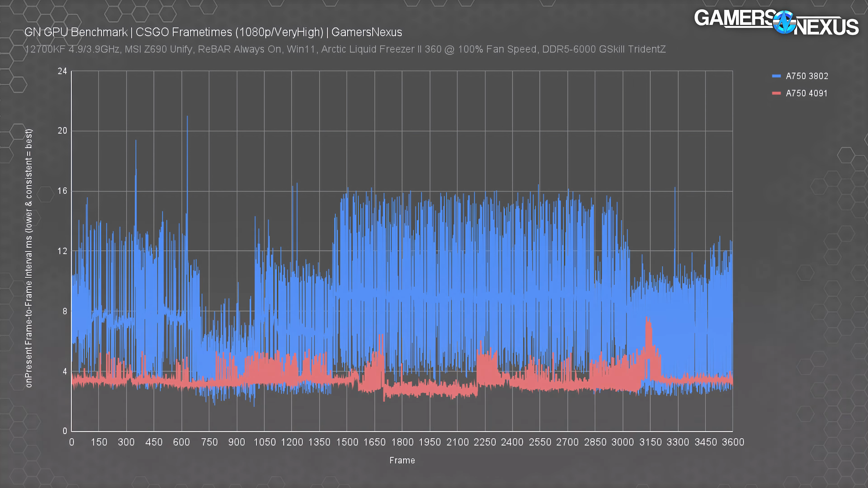Click the x-axis tick label 2250
The image size is (868, 488).
485,442
